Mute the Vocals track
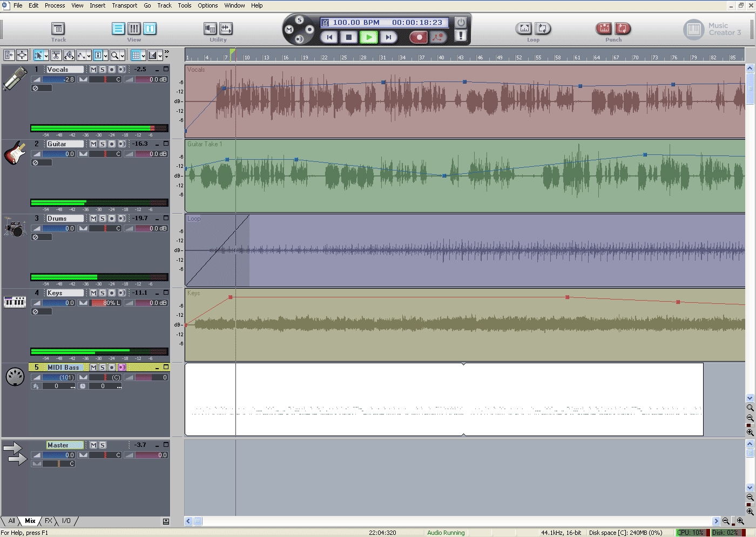Screen dimensions: 756x537 (x=93, y=70)
